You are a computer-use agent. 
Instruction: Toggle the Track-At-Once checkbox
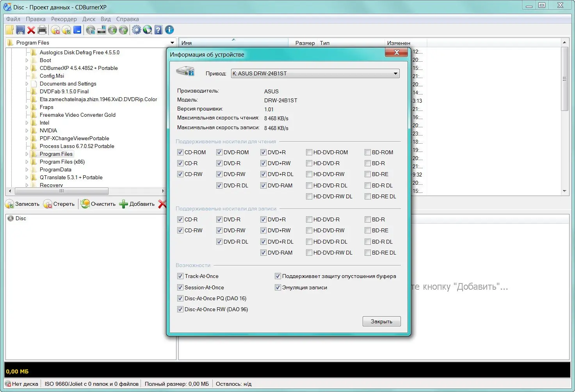(x=180, y=276)
